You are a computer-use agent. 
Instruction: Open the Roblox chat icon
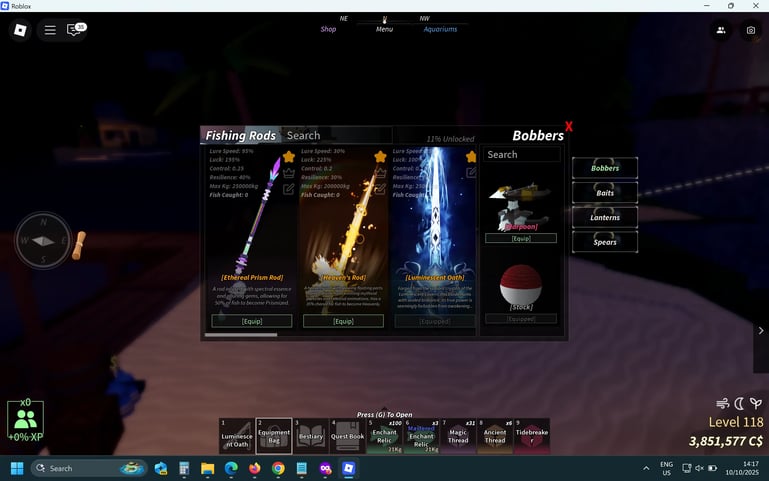click(76, 30)
